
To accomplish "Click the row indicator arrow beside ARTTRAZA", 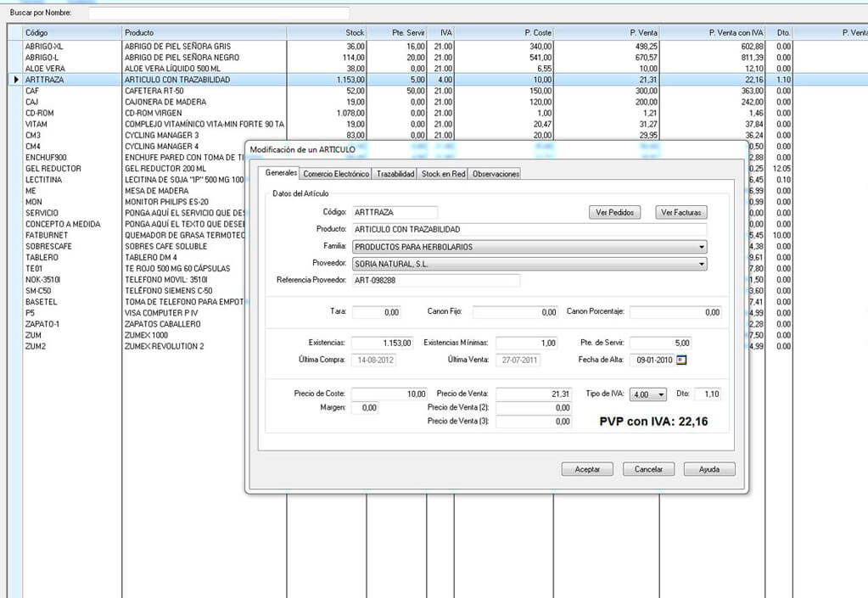I will pyautogui.click(x=15, y=79).
